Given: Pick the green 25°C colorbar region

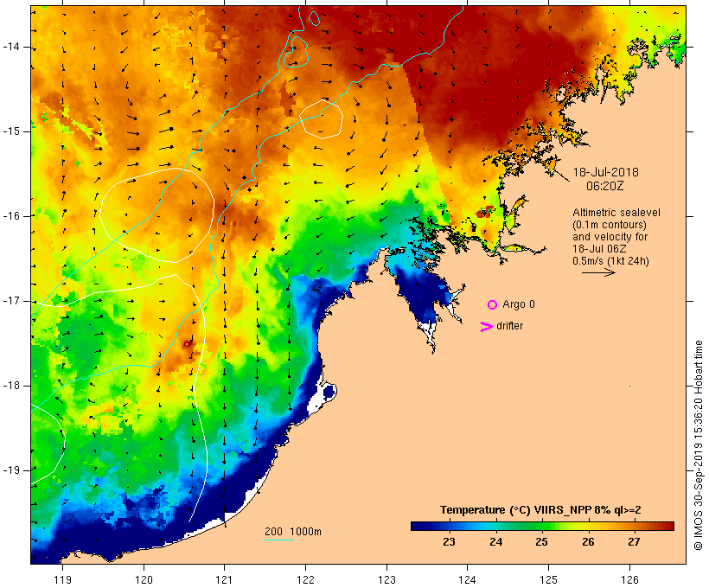Looking at the screenshot, I should pos(542,526).
